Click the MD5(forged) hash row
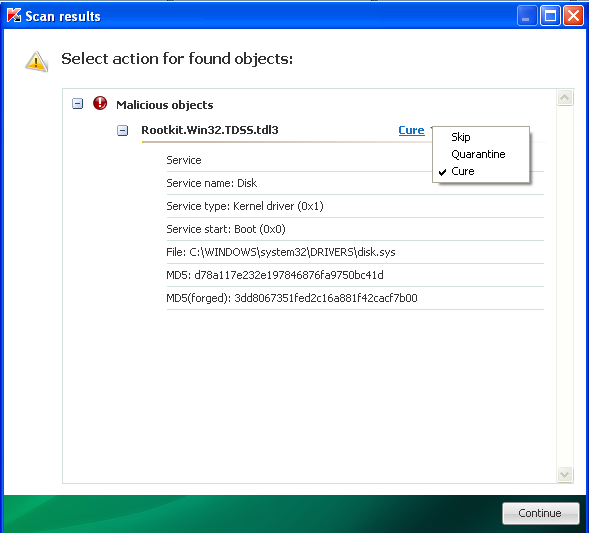This screenshot has height=533, width=589. [x=355, y=298]
